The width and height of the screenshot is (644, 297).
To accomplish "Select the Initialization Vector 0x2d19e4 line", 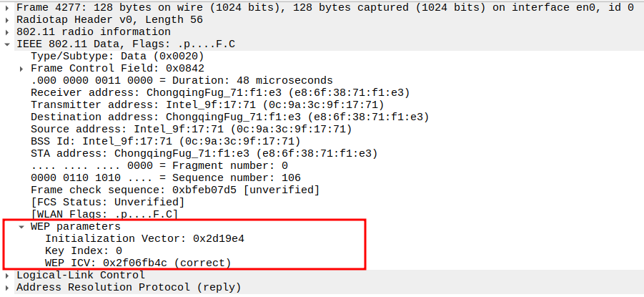I will (149, 238).
